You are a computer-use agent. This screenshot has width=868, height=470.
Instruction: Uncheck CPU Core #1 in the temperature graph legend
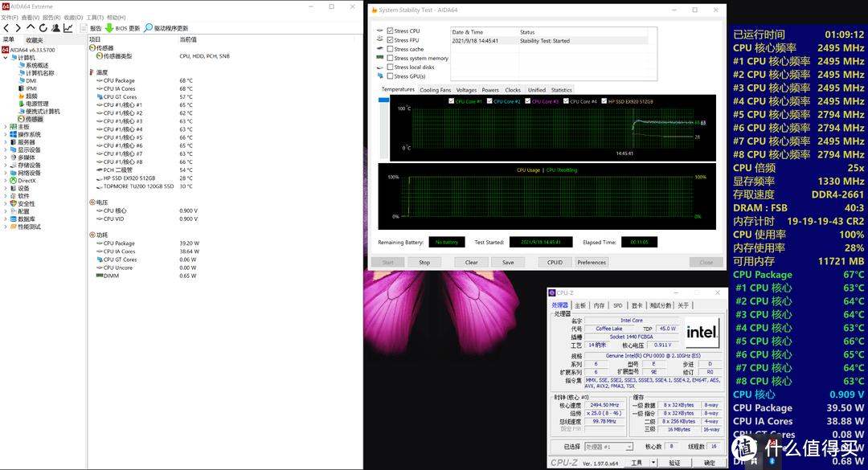pos(451,100)
